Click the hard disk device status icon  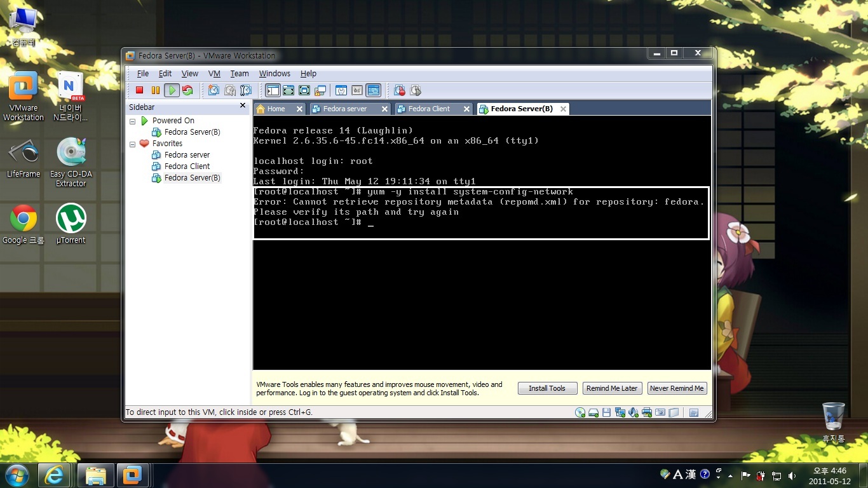pyautogui.click(x=593, y=412)
